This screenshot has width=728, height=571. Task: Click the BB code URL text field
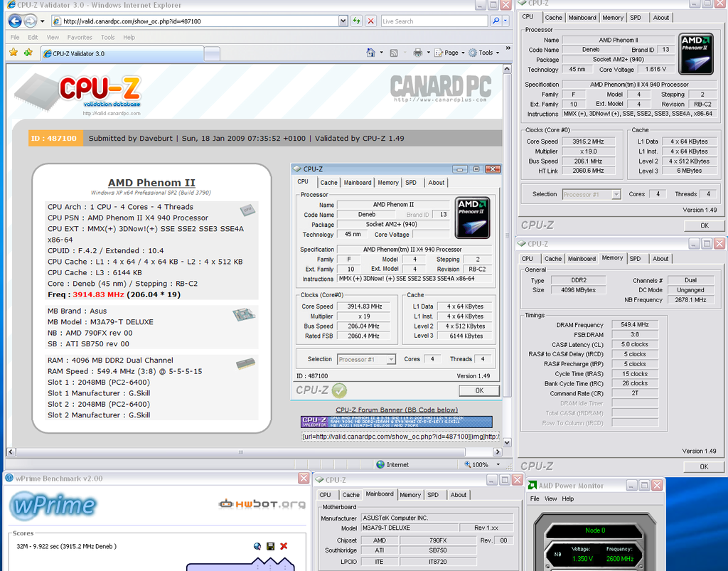tap(400, 437)
